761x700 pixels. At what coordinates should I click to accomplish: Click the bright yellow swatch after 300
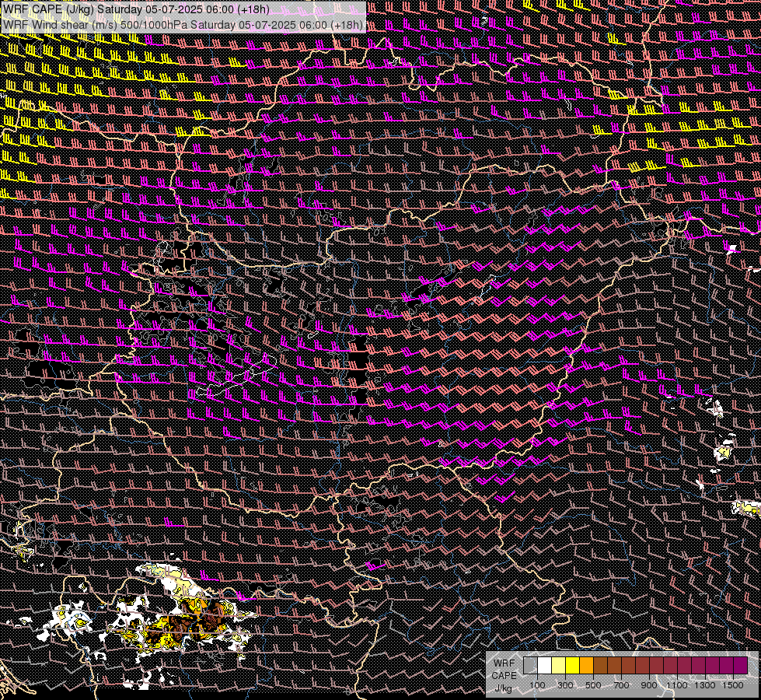[x=573, y=666]
